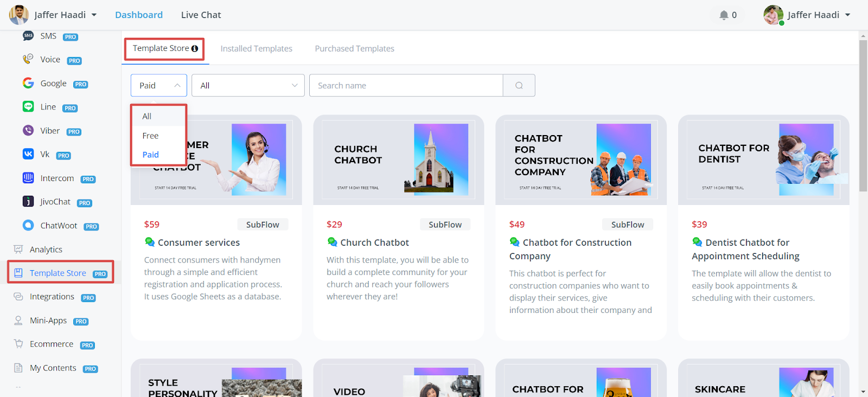Open the Church Chatbot thumbnail image
The height and width of the screenshot is (397, 868).
click(x=399, y=160)
